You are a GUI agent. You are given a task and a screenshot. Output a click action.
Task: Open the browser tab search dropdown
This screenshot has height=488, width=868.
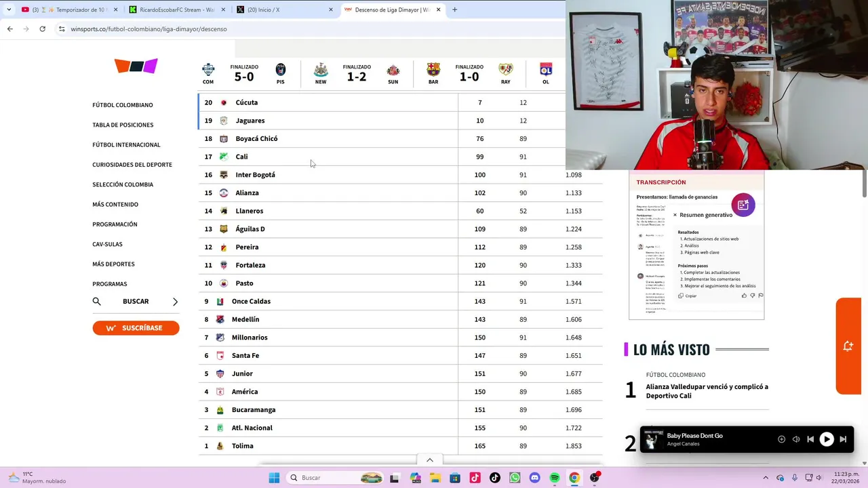click(9, 9)
